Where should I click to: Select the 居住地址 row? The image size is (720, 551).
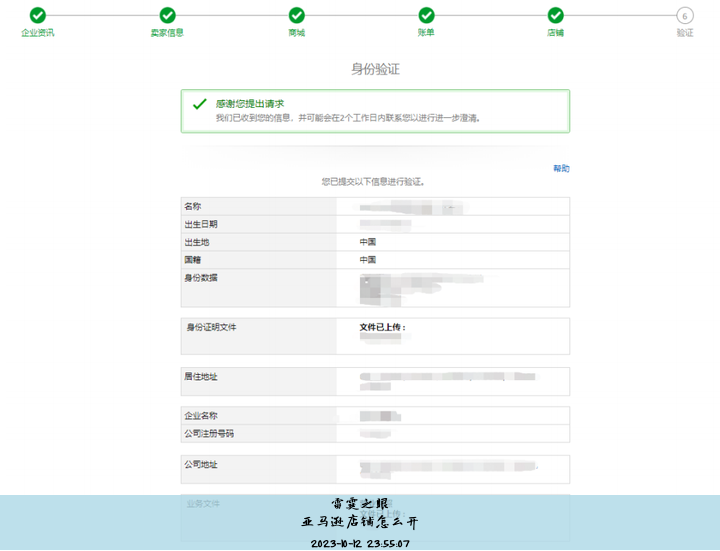coord(375,380)
